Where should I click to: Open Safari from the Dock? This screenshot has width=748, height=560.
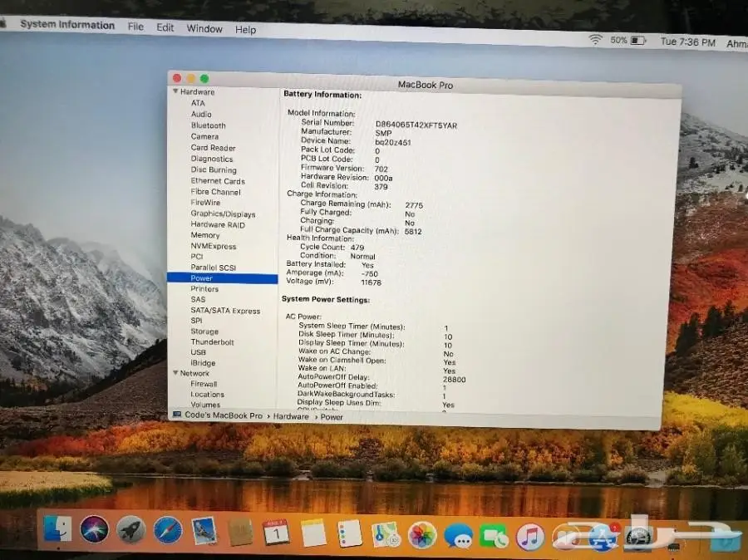pyautogui.click(x=167, y=530)
